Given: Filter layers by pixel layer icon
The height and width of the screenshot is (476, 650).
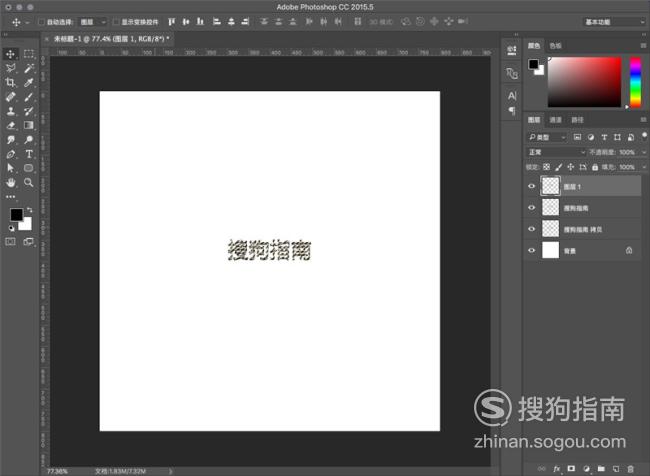Looking at the screenshot, I should coord(577,137).
